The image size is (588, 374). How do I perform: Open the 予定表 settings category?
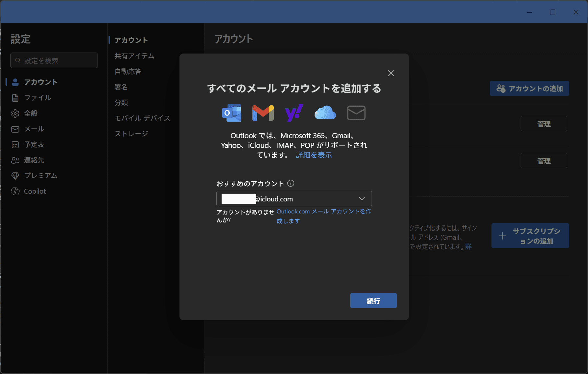coord(34,145)
